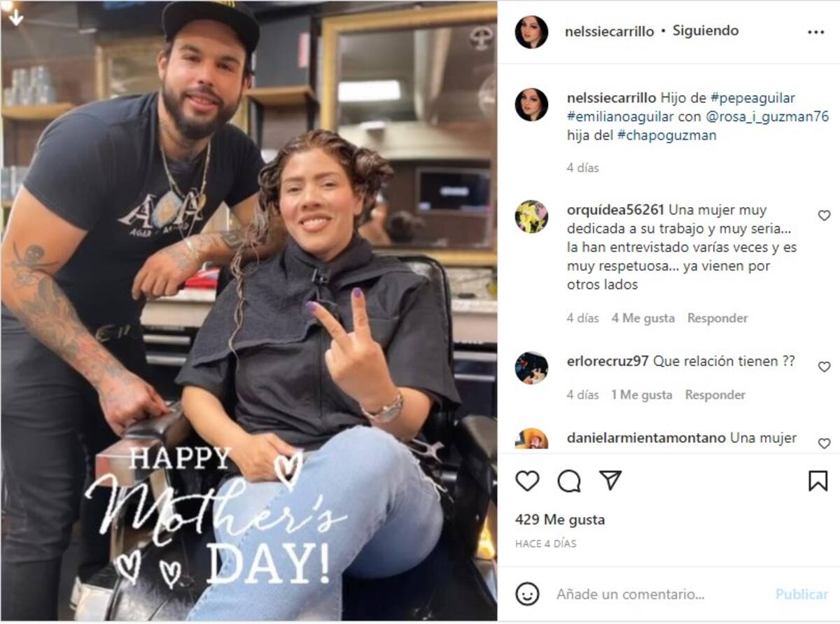Share post using the paper plane icon
The height and width of the screenshot is (624, 840).
coord(610,480)
